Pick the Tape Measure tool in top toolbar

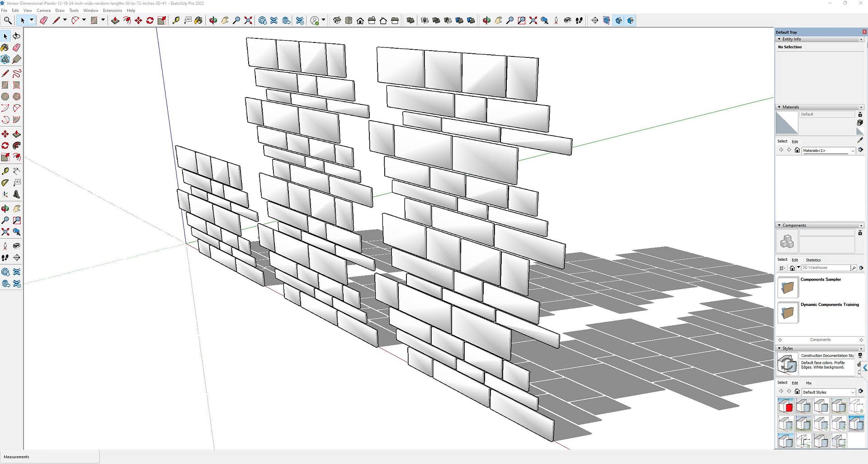tap(176, 20)
